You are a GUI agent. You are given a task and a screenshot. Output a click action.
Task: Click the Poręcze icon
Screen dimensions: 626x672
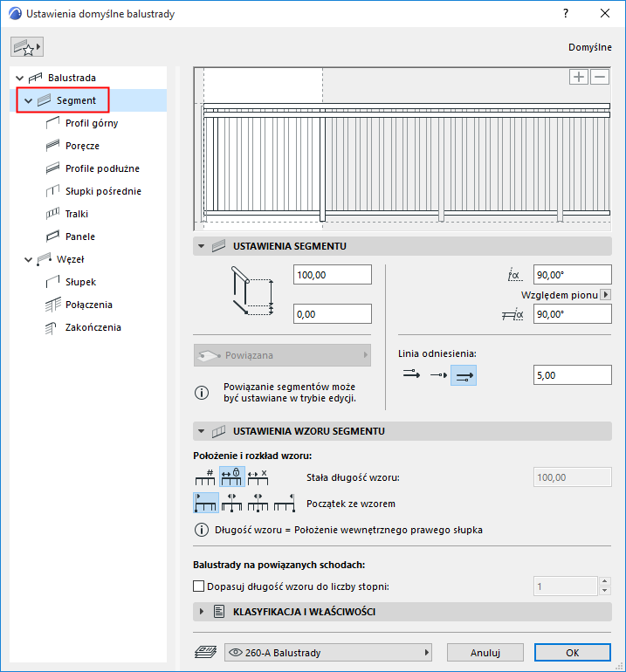52,146
